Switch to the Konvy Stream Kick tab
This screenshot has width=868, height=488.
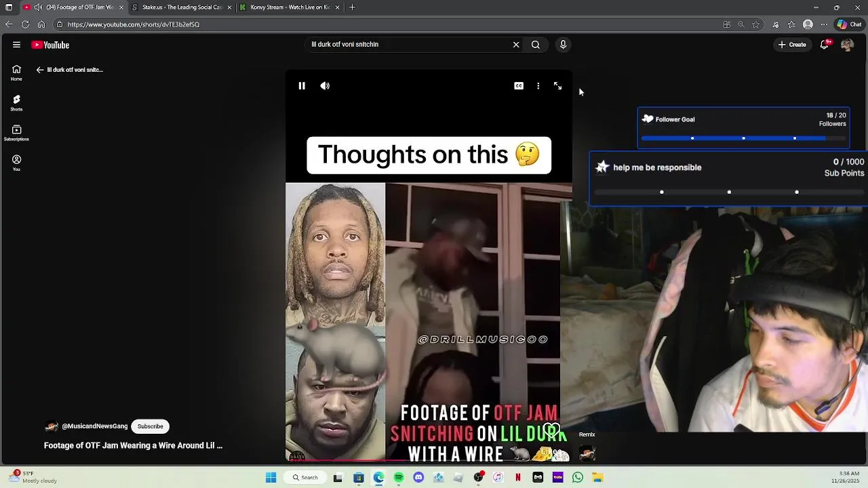(x=290, y=7)
